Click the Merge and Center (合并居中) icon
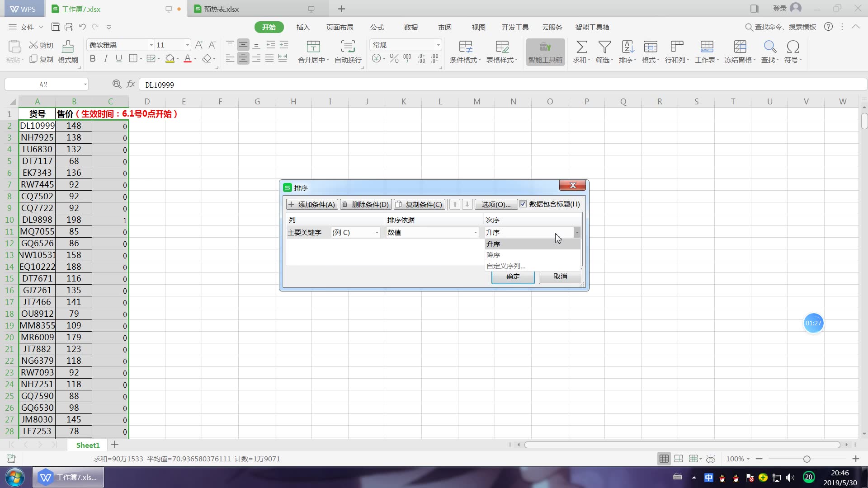Screen dimensions: 868x488 313,47
